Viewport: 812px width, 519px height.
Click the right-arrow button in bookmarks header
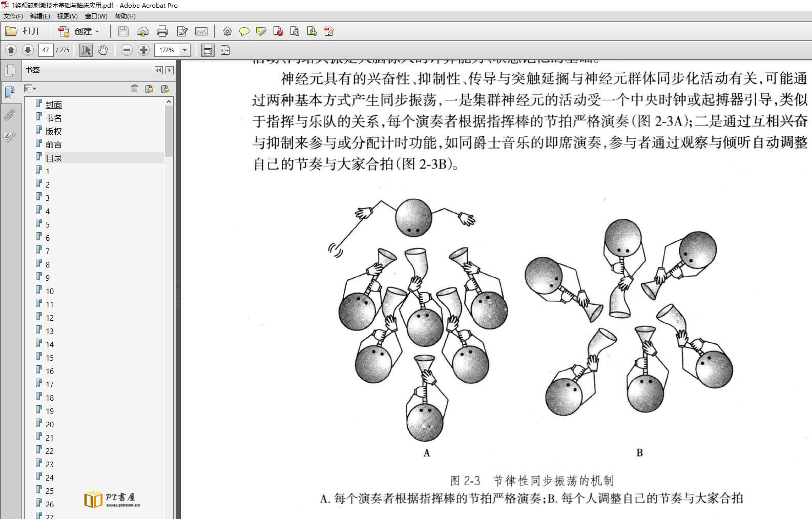pos(170,70)
